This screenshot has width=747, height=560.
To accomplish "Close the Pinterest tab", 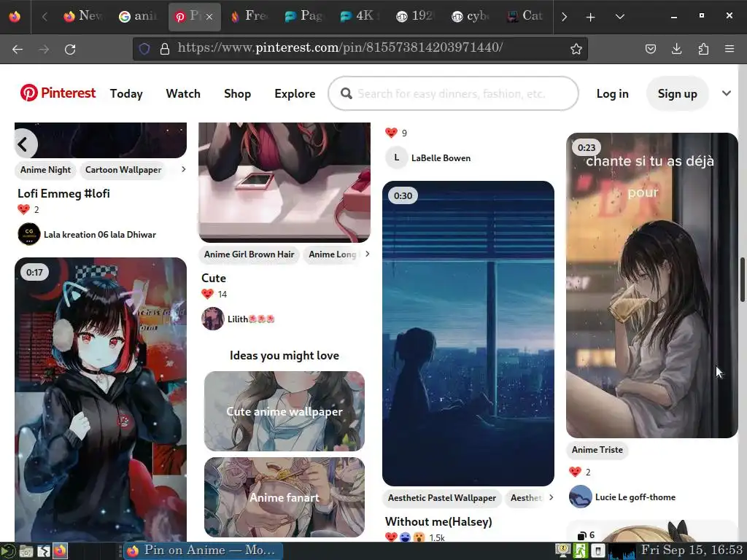I will pos(209,17).
